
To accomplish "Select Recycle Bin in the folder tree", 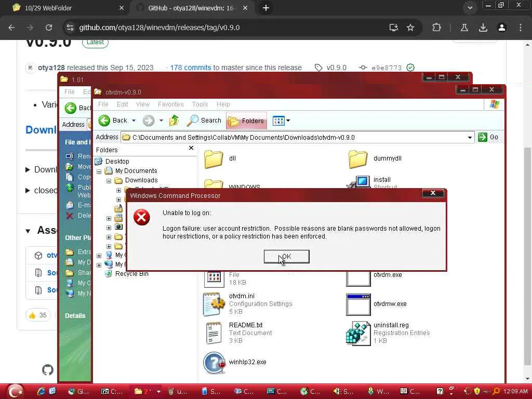I will pos(131,273).
